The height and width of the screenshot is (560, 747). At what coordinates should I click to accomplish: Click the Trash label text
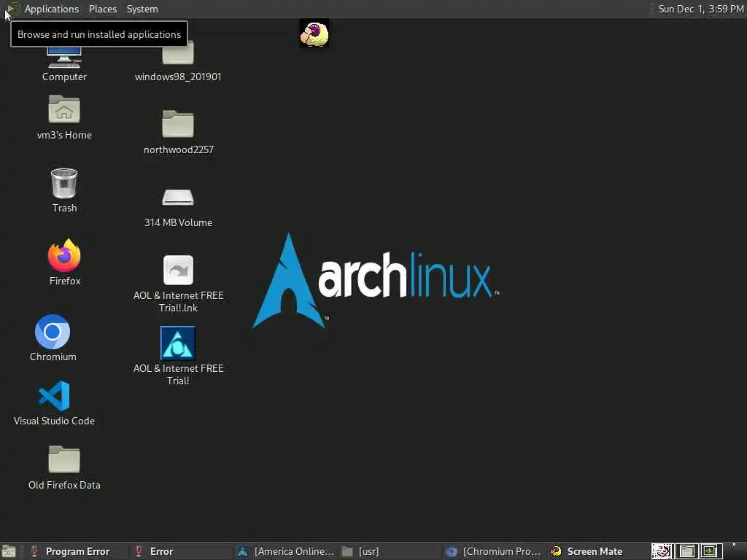[x=64, y=208]
